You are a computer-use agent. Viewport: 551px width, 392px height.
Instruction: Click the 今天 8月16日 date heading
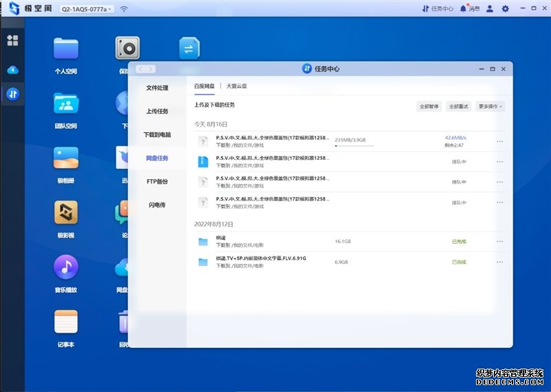coord(211,125)
